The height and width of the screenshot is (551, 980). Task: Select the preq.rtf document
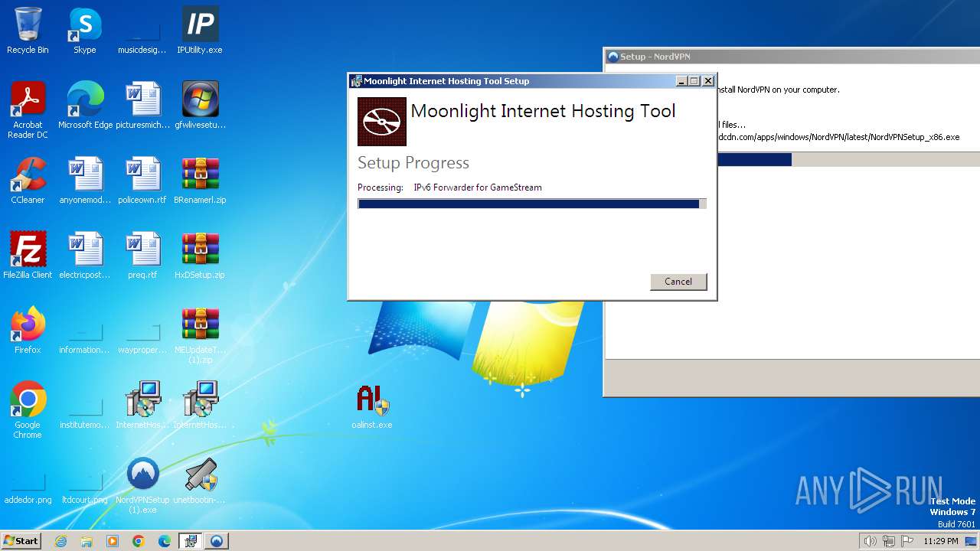[x=142, y=256]
